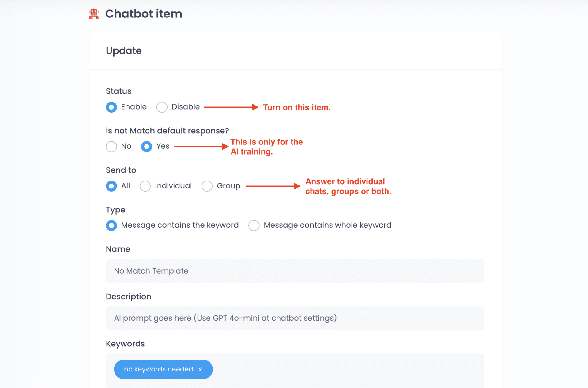
Task: Select the Enable status radio button
Action: 111,107
